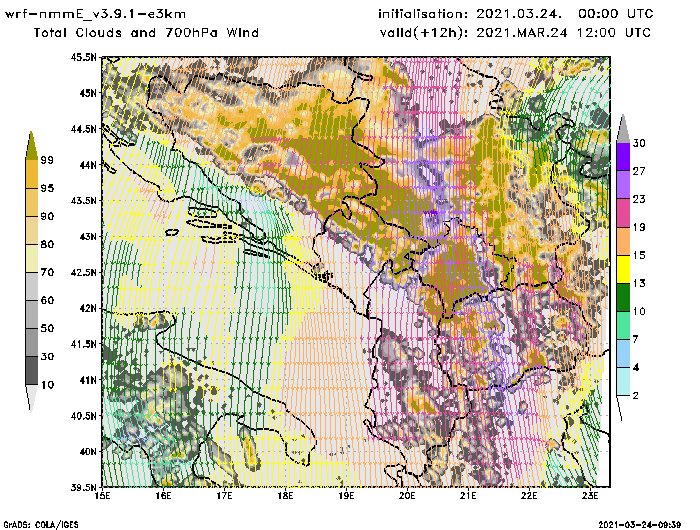This screenshot has height=530, width=700.
Task: Click the light purple 23–27 wind legend swatch
Action: (x=623, y=184)
